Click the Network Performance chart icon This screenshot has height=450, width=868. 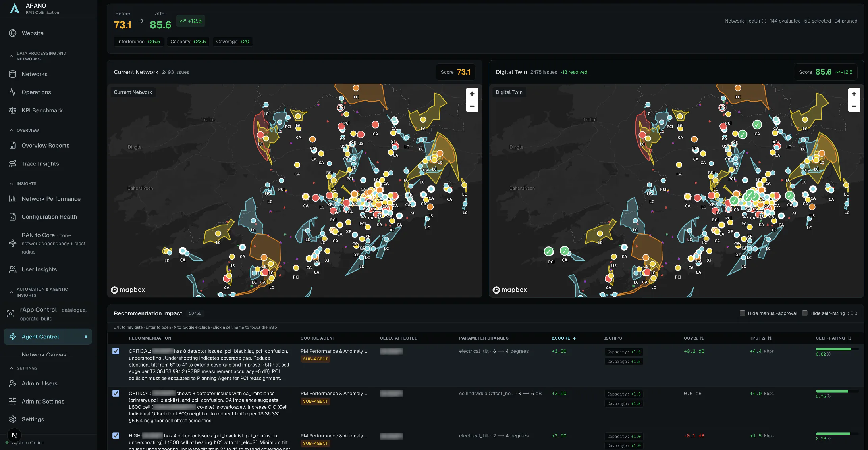coord(13,199)
